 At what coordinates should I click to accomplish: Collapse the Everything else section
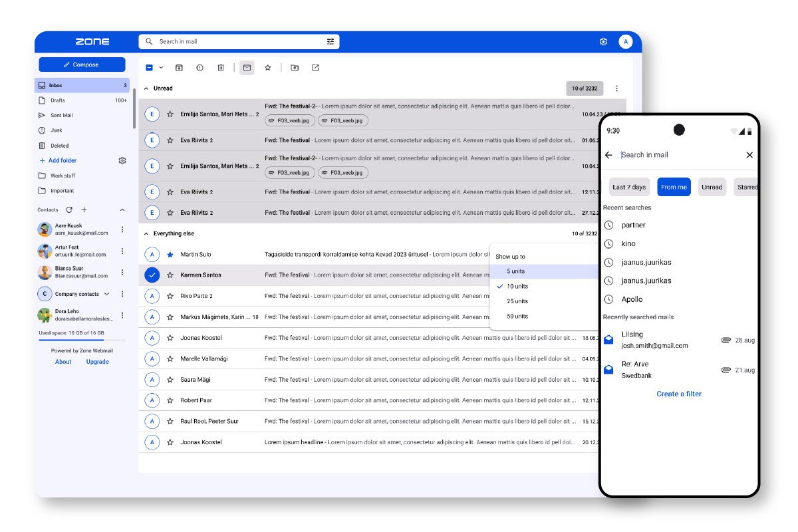click(x=147, y=234)
